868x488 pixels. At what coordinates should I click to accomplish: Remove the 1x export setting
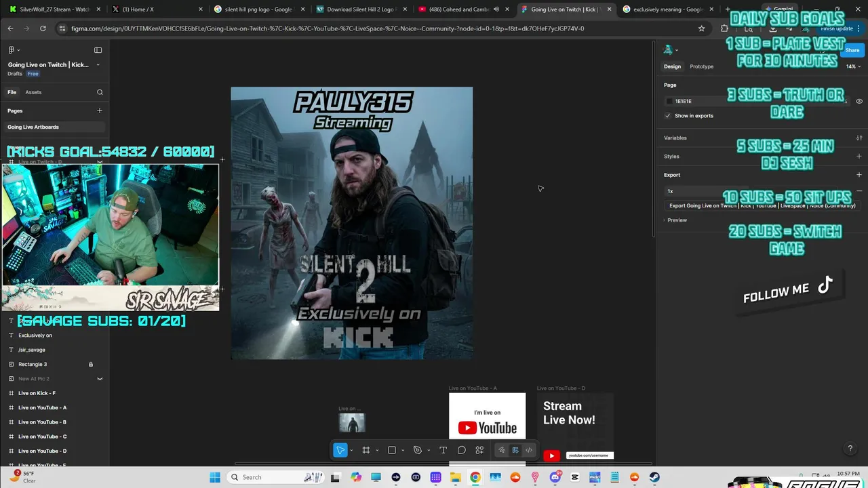pyautogui.click(x=859, y=191)
